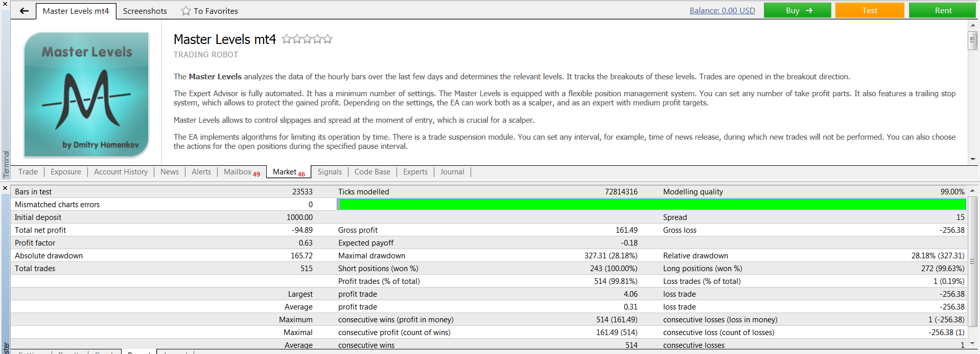Click the Gross loss label

[680, 230]
